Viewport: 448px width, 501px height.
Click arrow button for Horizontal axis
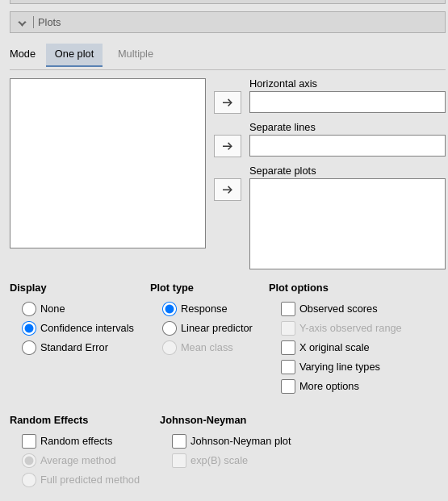[228, 102]
